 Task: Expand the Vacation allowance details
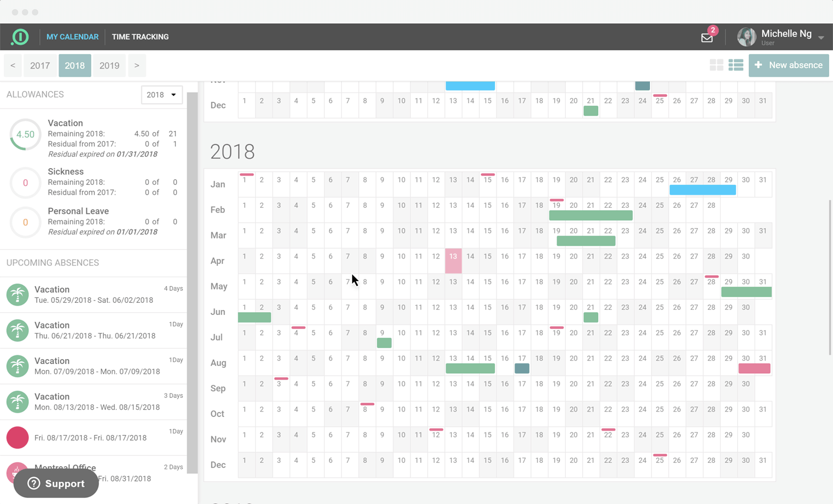(x=66, y=123)
